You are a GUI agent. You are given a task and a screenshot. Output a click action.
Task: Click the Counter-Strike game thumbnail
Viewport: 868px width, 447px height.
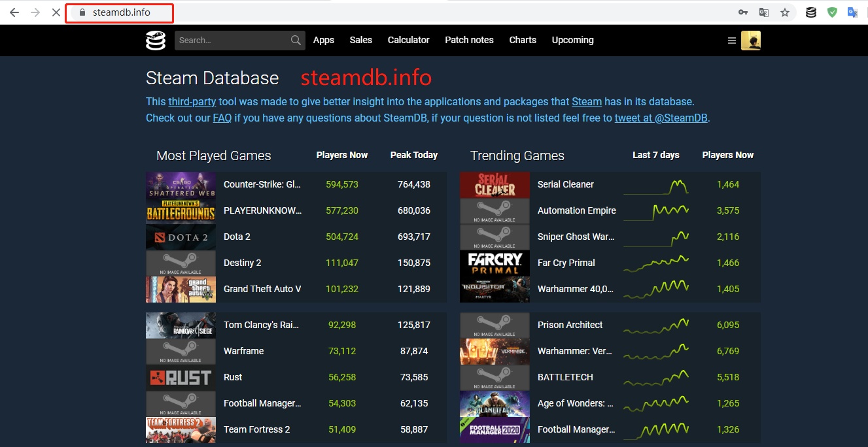(x=181, y=185)
